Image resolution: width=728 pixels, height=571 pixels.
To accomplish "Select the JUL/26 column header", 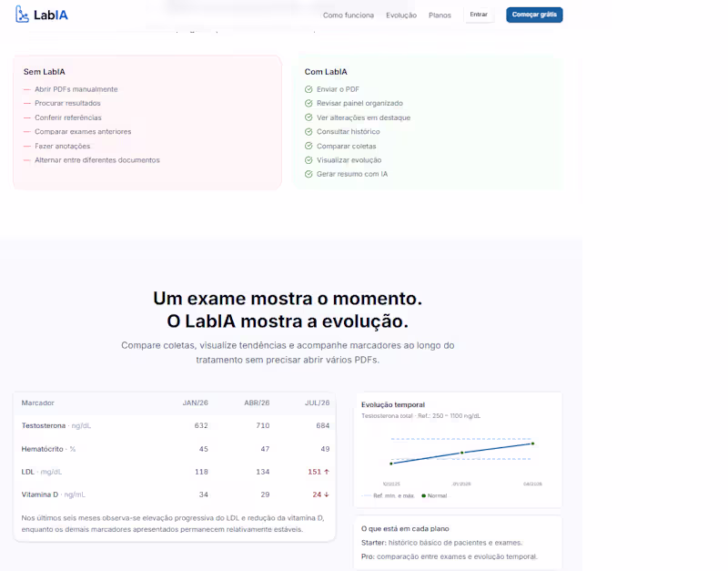I will point(317,403).
